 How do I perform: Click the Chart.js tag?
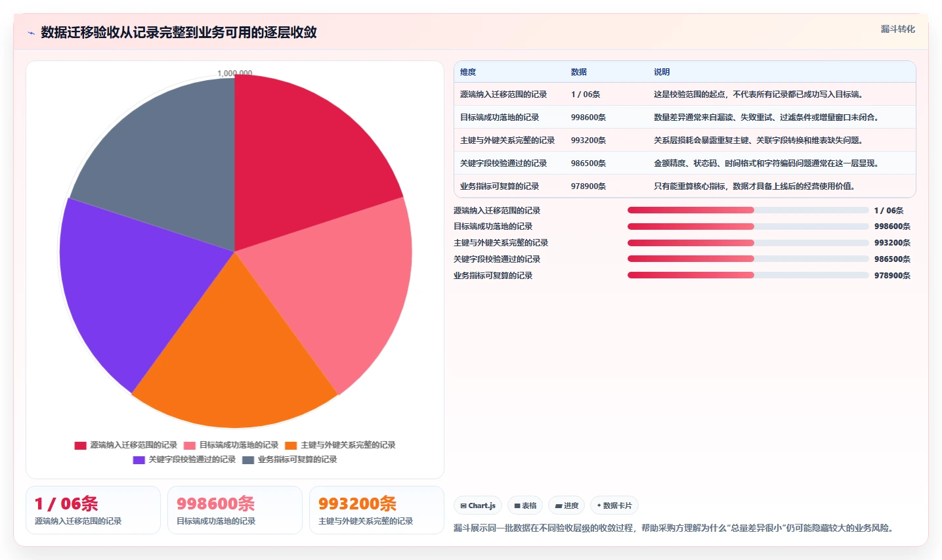coord(478,506)
